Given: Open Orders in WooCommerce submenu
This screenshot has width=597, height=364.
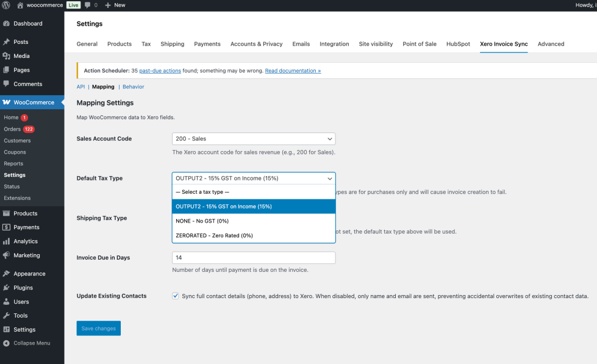Looking at the screenshot, I should click(12, 129).
